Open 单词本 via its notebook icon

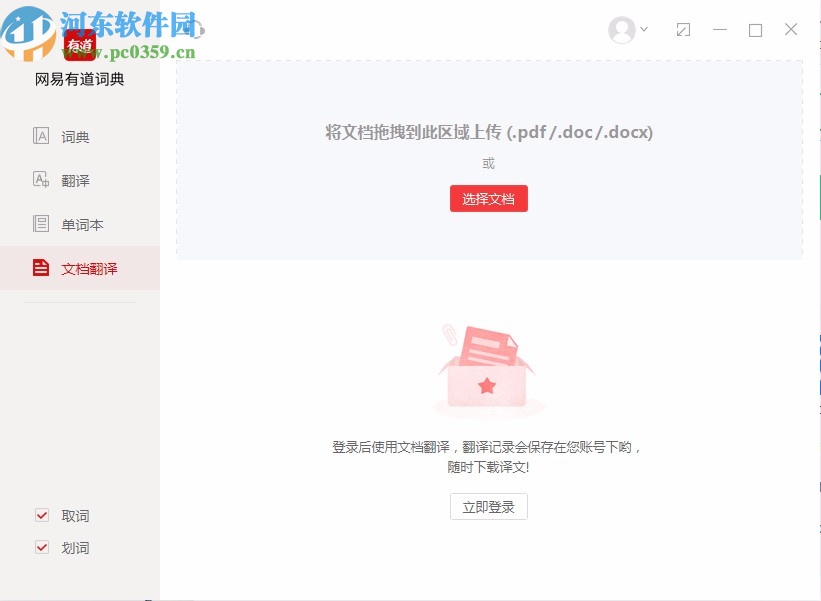pyautogui.click(x=42, y=224)
